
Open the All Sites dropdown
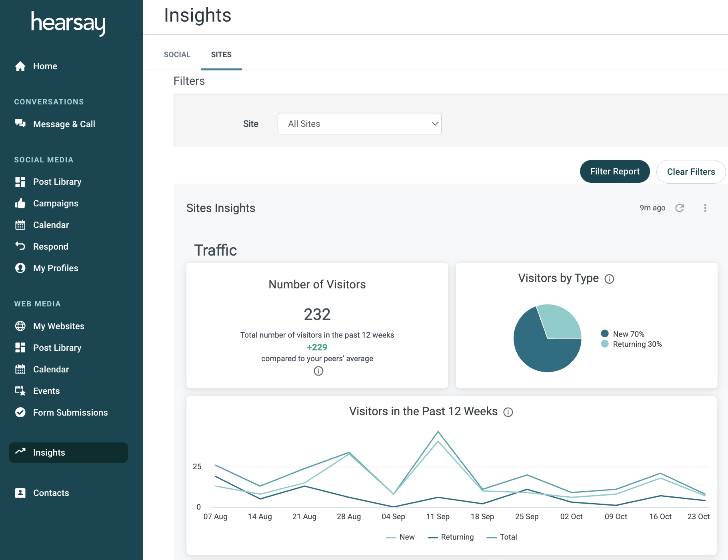click(x=359, y=124)
